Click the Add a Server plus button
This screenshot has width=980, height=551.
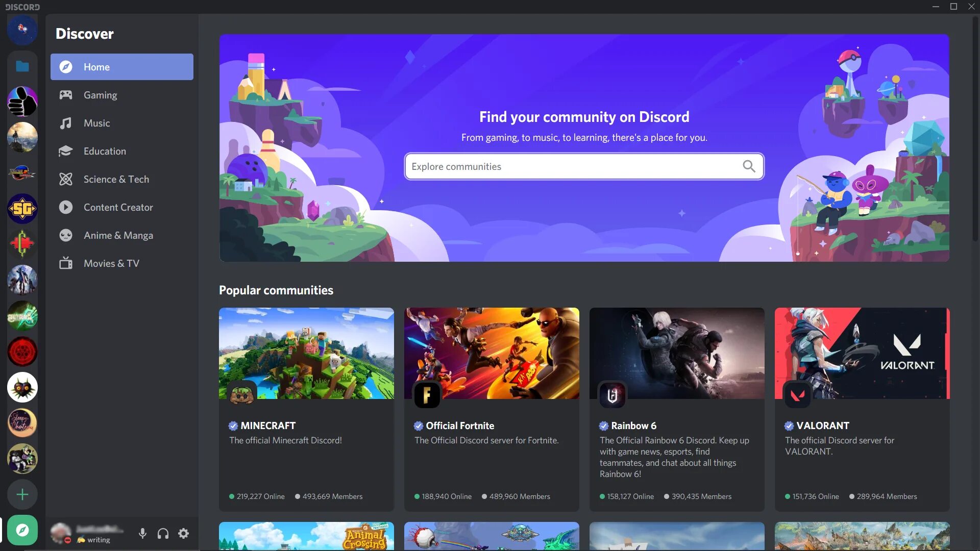(x=22, y=494)
